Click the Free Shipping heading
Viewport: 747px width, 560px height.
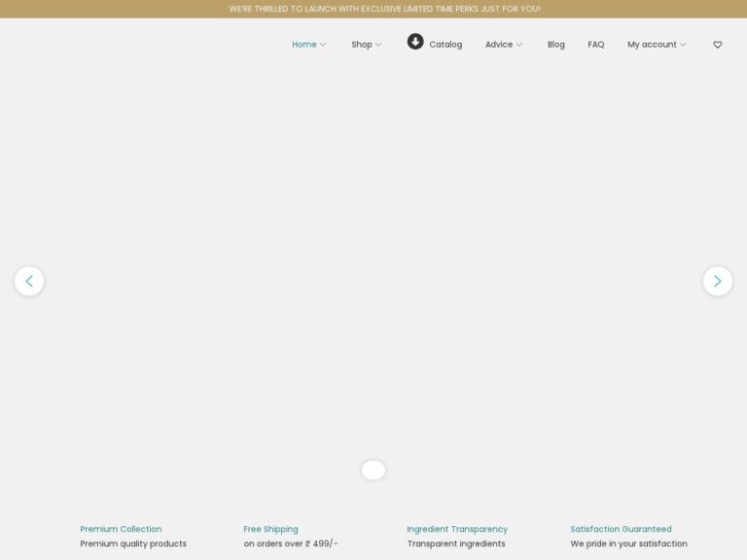(x=270, y=529)
